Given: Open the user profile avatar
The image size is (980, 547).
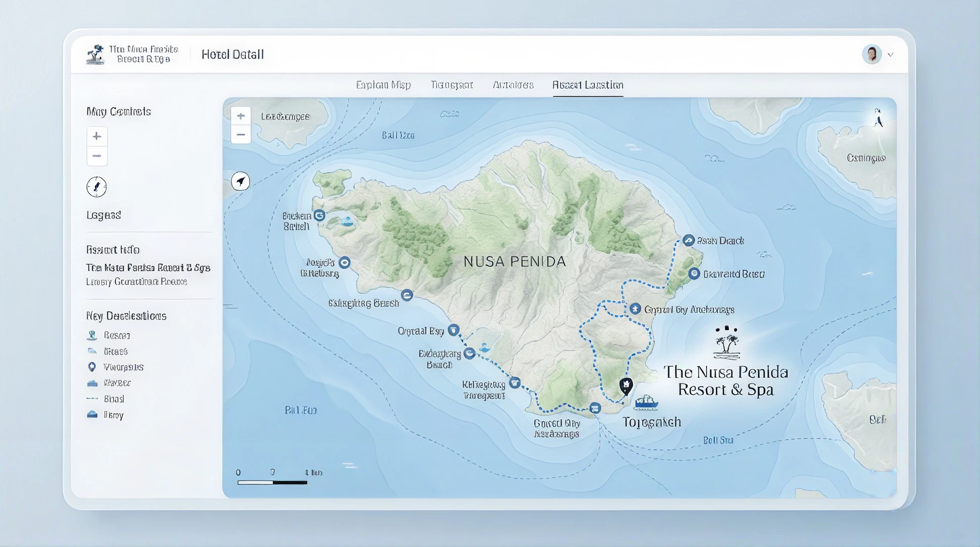Looking at the screenshot, I should pyautogui.click(x=871, y=54).
